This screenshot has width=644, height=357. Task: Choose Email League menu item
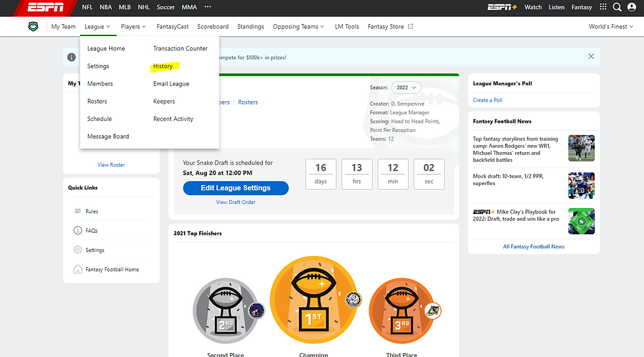pos(172,84)
